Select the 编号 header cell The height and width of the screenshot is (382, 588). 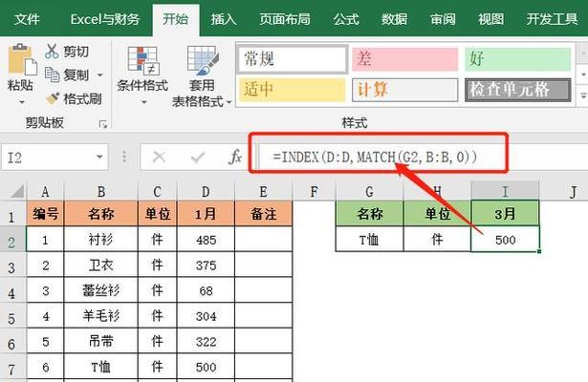tap(45, 214)
